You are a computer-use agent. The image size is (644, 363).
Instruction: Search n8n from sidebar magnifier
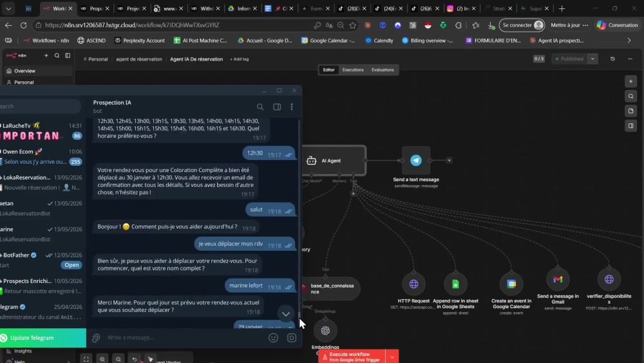(x=57, y=55)
